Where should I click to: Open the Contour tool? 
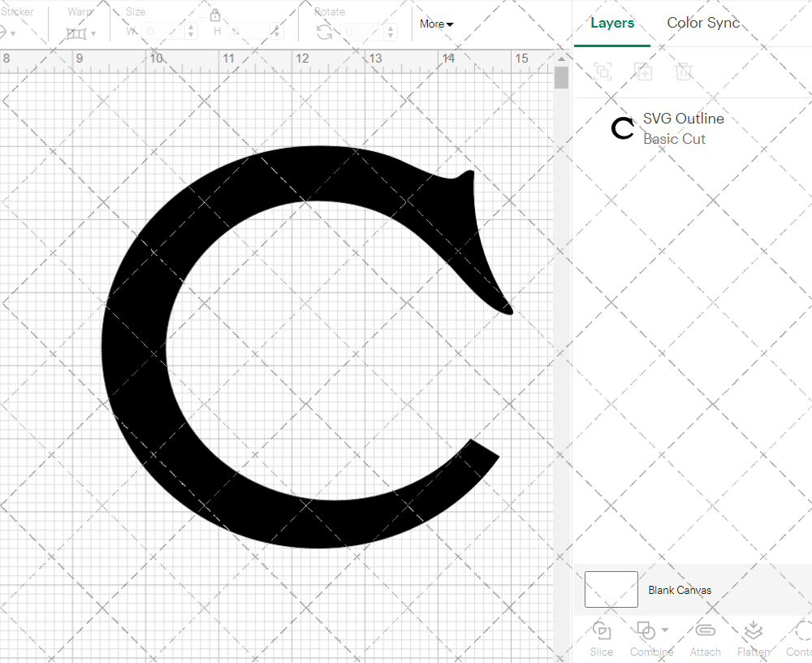804,631
